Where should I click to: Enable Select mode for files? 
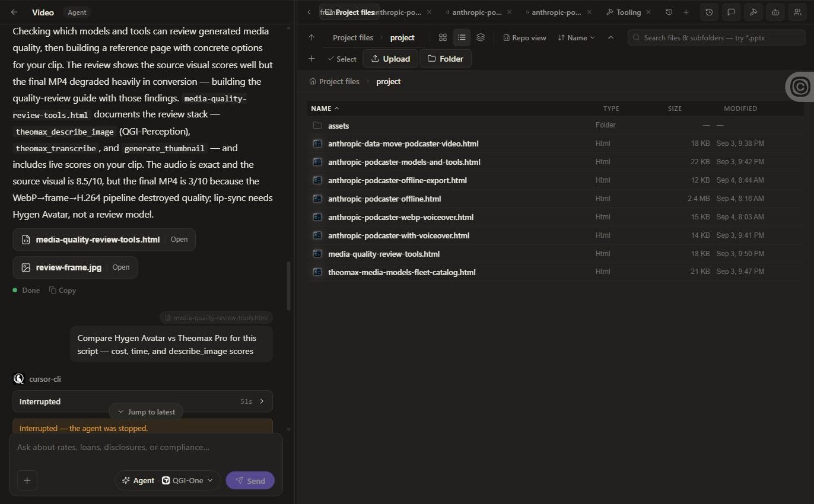tap(342, 59)
